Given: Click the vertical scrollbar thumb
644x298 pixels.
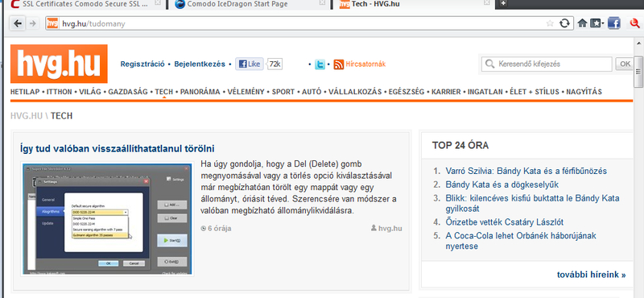Looking at the screenshot, I should (638, 72).
